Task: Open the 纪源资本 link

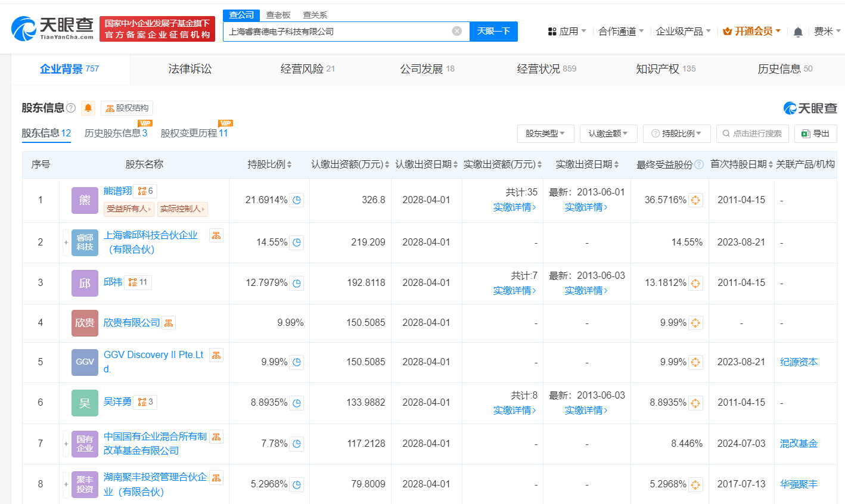Action: 798,362
